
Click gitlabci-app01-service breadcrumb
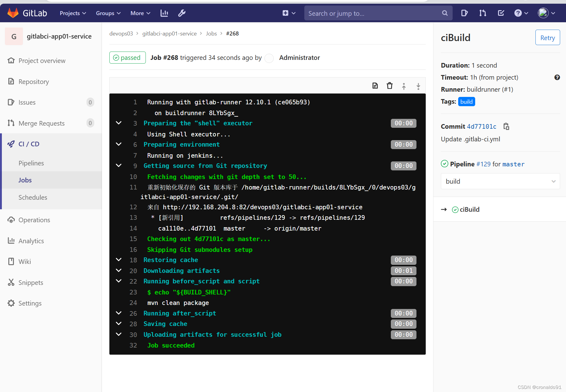click(x=169, y=34)
